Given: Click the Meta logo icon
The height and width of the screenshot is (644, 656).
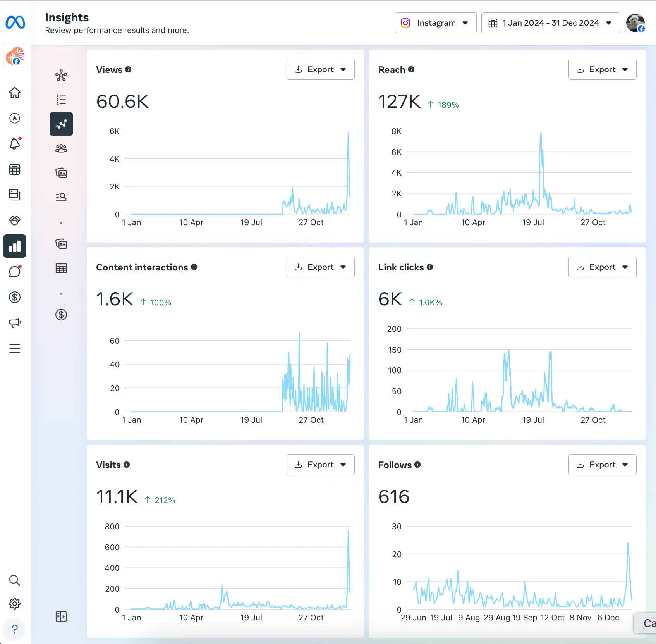Looking at the screenshot, I should [15, 22].
